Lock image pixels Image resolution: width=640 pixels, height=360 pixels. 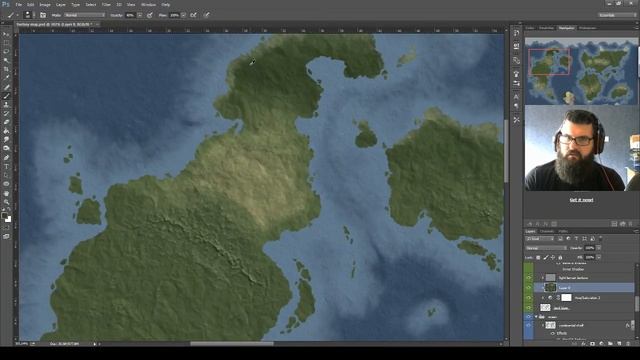tap(546, 258)
